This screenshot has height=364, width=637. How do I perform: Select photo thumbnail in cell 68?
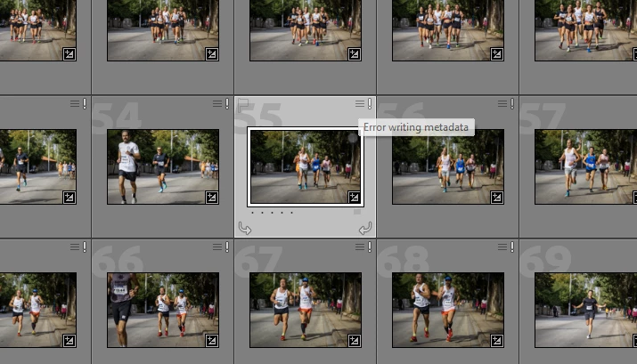point(448,310)
